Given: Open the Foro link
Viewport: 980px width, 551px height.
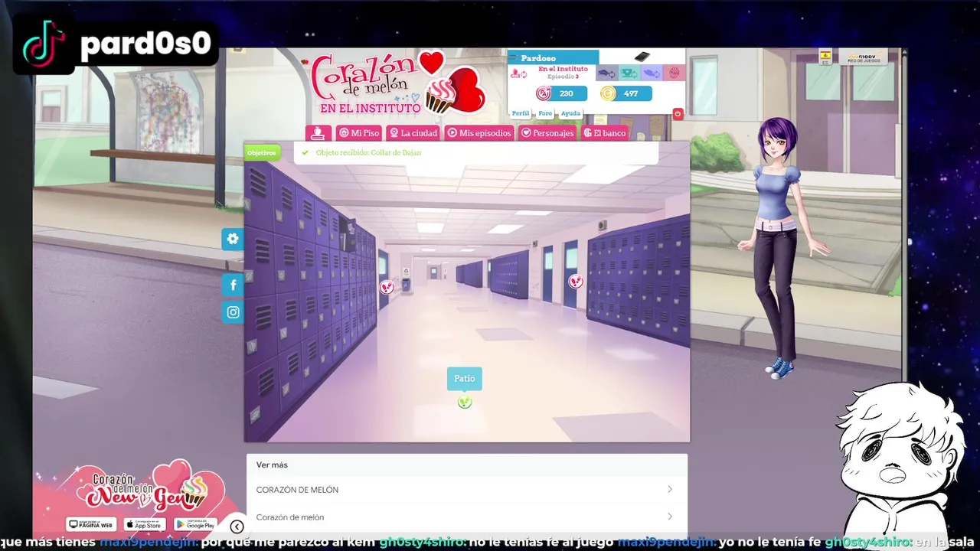Looking at the screenshot, I should pos(545,113).
